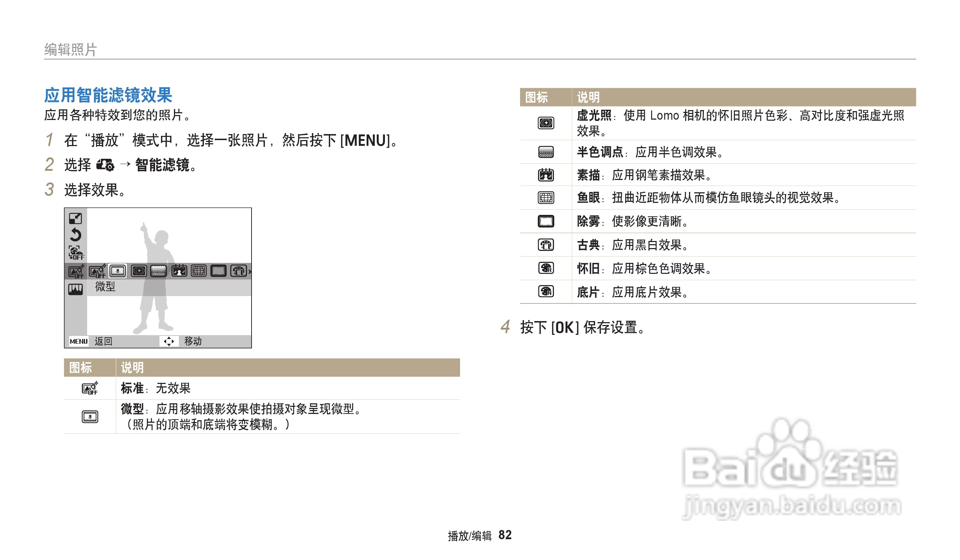Click the rotate icon in camera sidebar
Image resolution: width=960 pixels, height=560 pixels.
point(76,235)
